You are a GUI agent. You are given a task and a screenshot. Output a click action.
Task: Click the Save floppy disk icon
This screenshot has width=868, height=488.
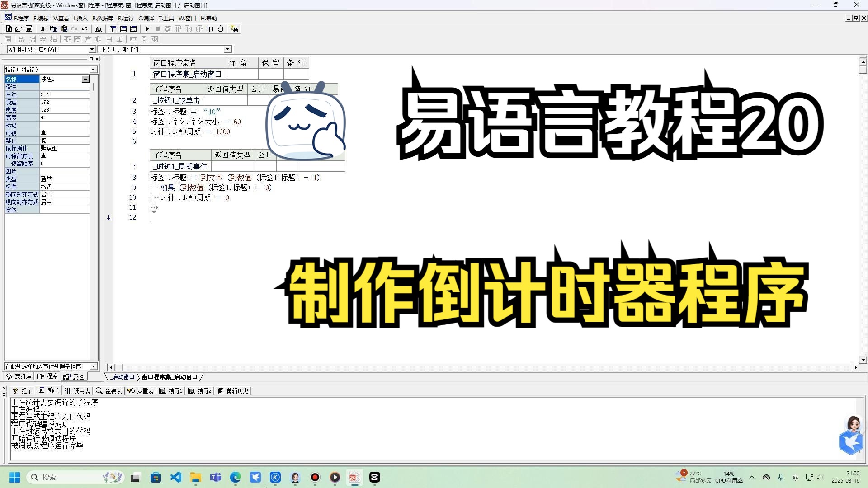29,29
